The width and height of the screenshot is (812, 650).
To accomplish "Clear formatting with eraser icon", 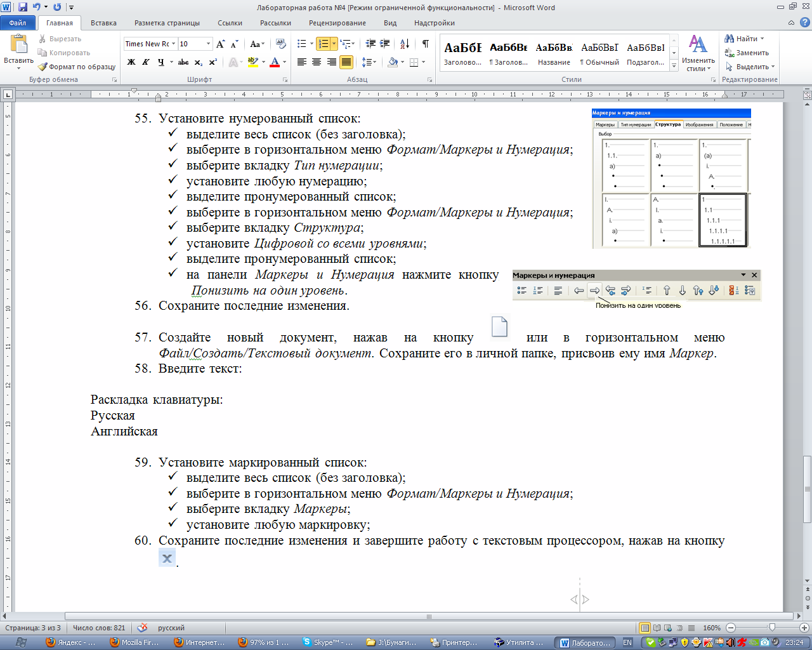I will pyautogui.click(x=282, y=44).
